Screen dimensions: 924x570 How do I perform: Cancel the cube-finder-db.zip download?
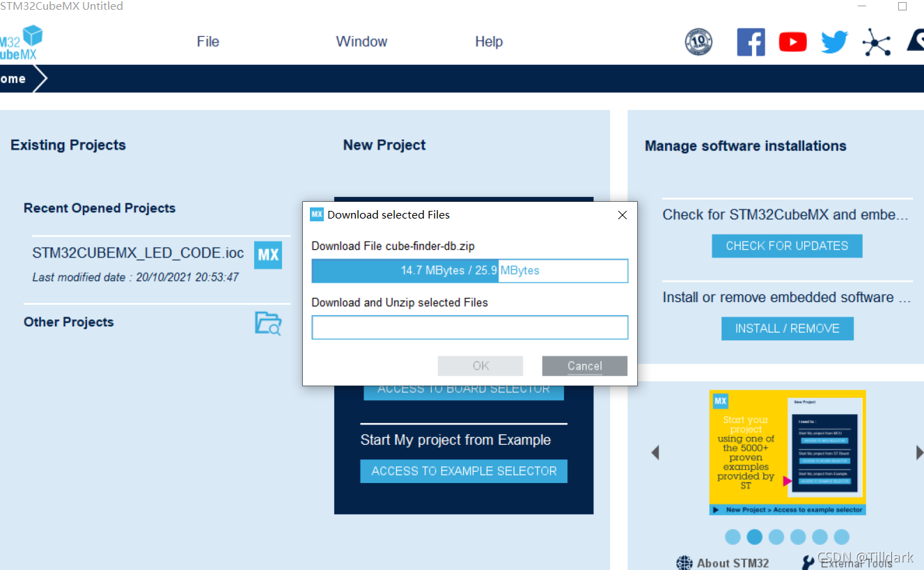click(585, 366)
